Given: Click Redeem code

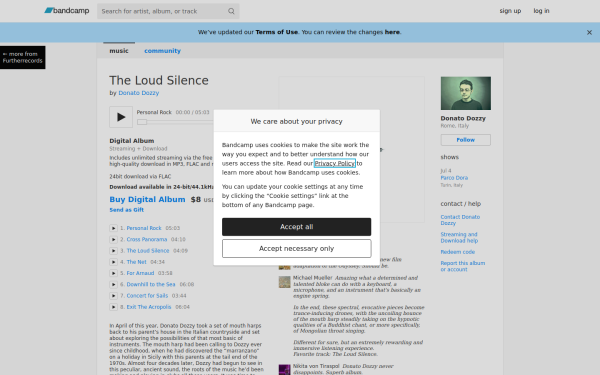Looking at the screenshot, I should coord(458,252).
